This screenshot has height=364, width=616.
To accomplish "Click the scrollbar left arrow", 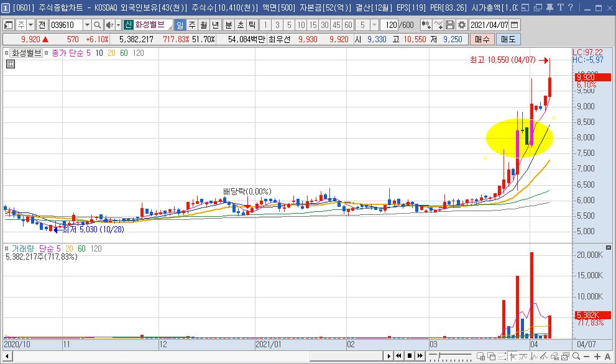I will pyautogui.click(x=7, y=356).
